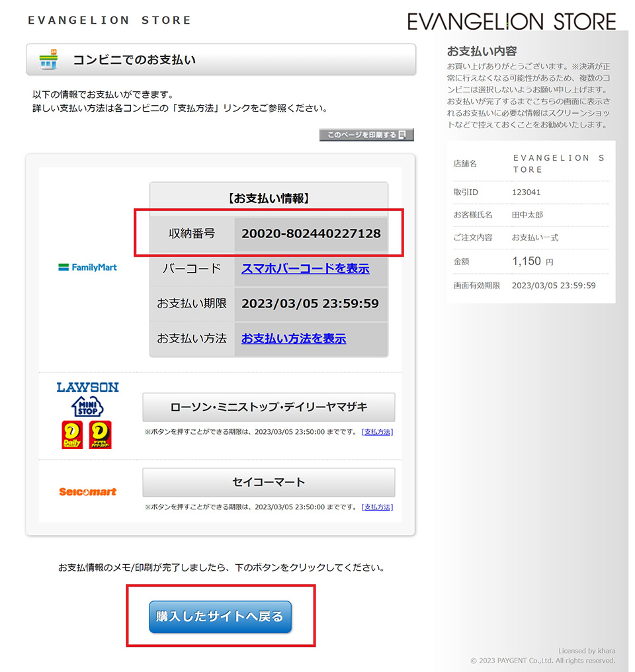
Task: Open お支払い方法を表示 link
Action: (294, 339)
